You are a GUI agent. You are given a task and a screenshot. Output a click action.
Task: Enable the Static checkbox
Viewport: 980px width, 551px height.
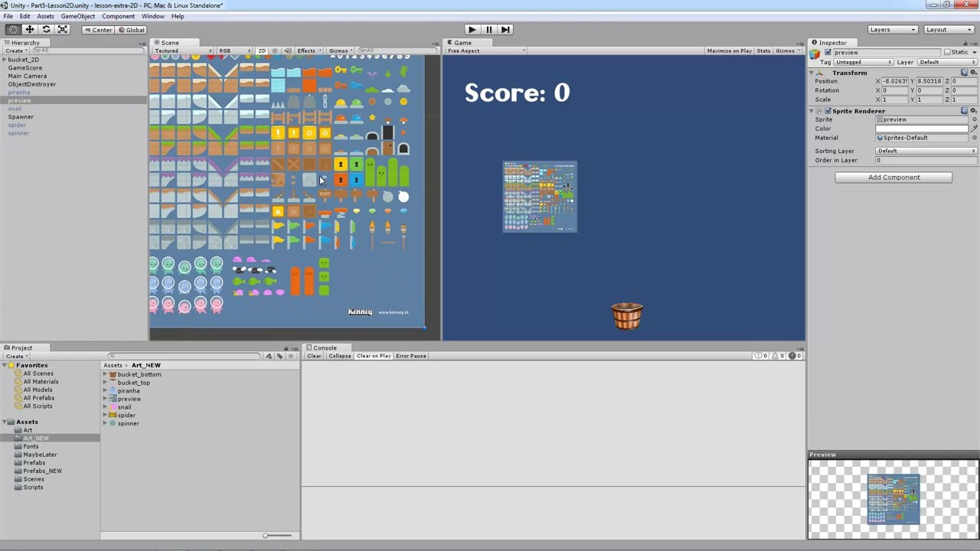pos(947,52)
